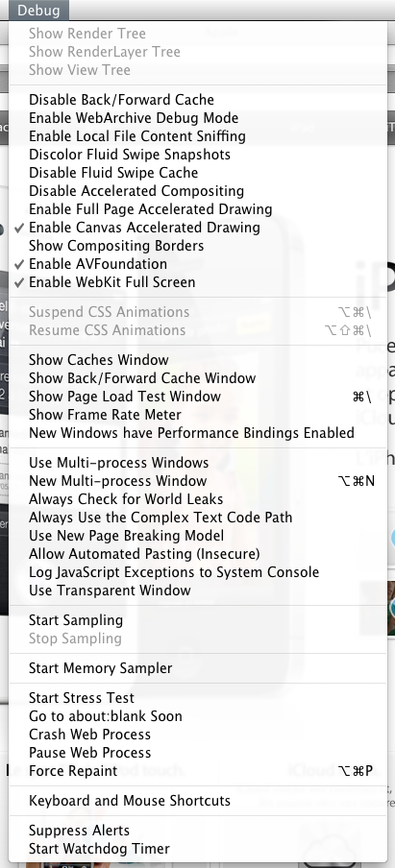The height and width of the screenshot is (868, 395).
Task: Choose New Multi-process Window
Action: [198, 480]
